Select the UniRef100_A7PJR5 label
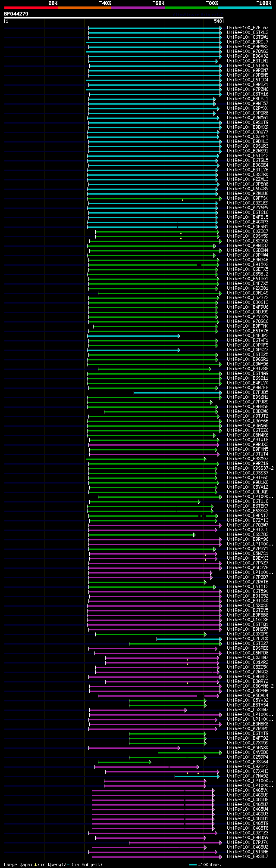Screen dimensions: 276x868 point(248,402)
